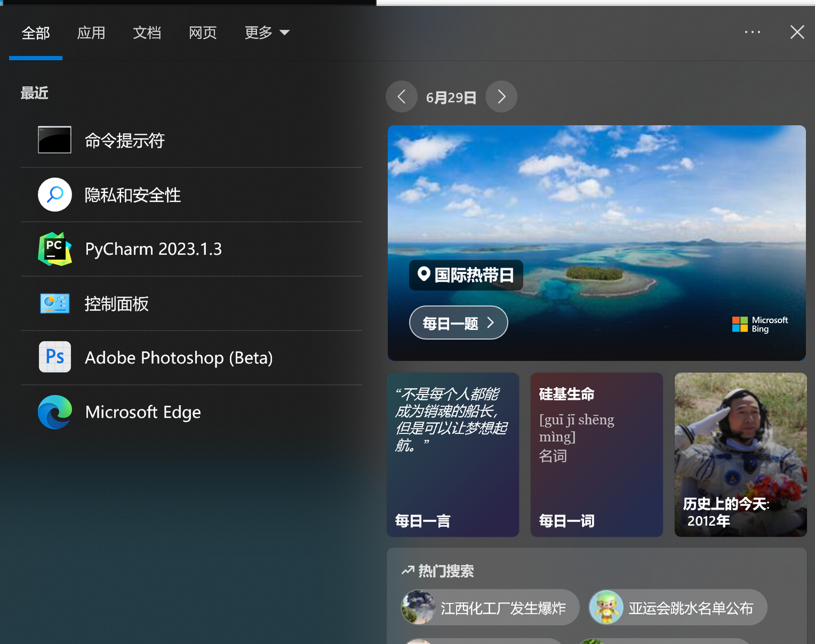Screen dimensions: 815x644
Task: Click the 江西化工厂发生爆炸 trending thumbnail
Action: pos(418,607)
